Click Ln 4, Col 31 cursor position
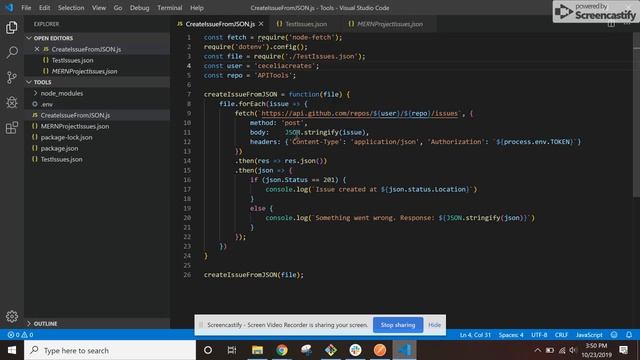 [x=475, y=335]
